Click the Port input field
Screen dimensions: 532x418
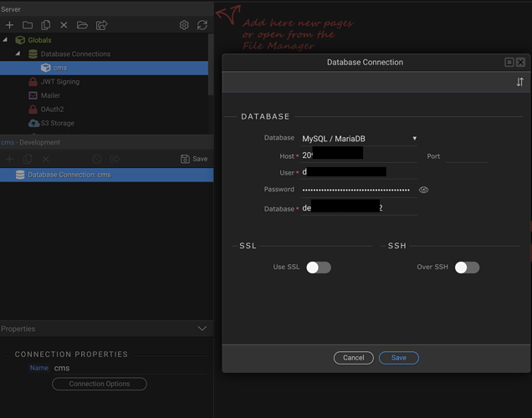pos(467,156)
